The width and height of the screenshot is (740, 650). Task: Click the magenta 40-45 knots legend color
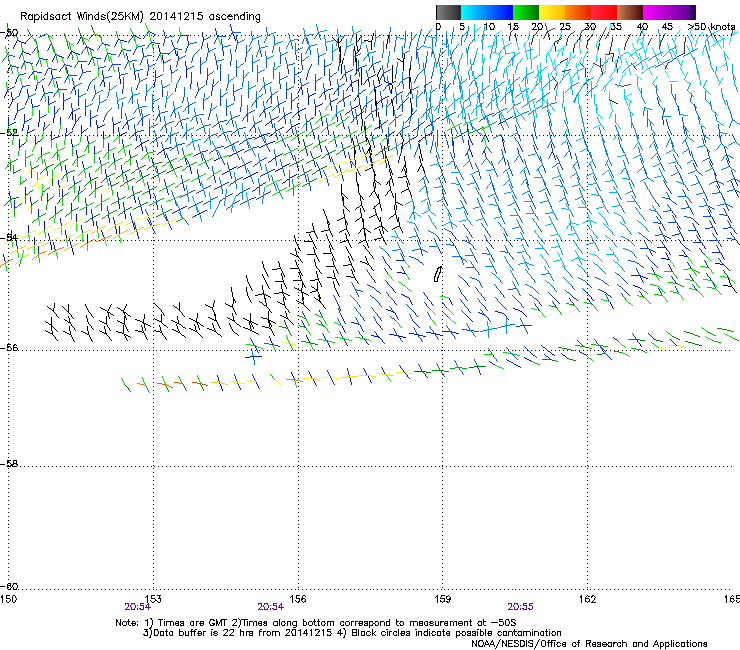coord(656,12)
